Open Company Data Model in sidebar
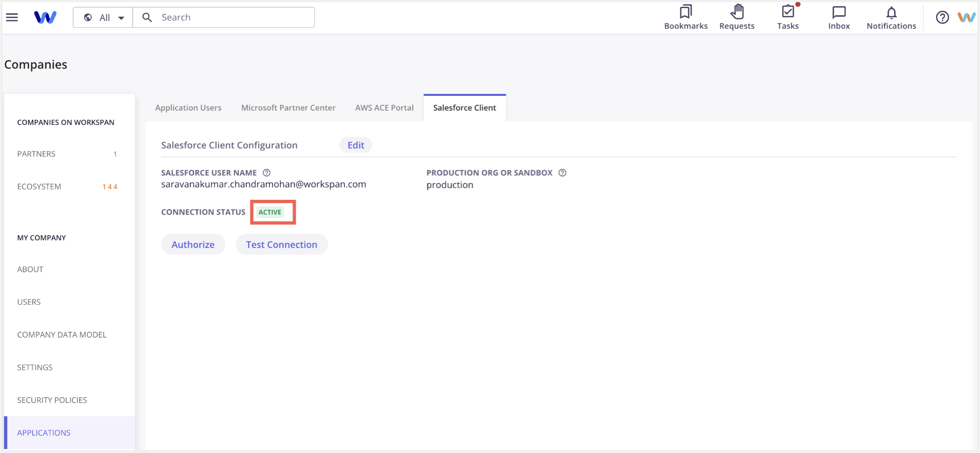Image resolution: width=980 pixels, height=453 pixels. (62, 335)
